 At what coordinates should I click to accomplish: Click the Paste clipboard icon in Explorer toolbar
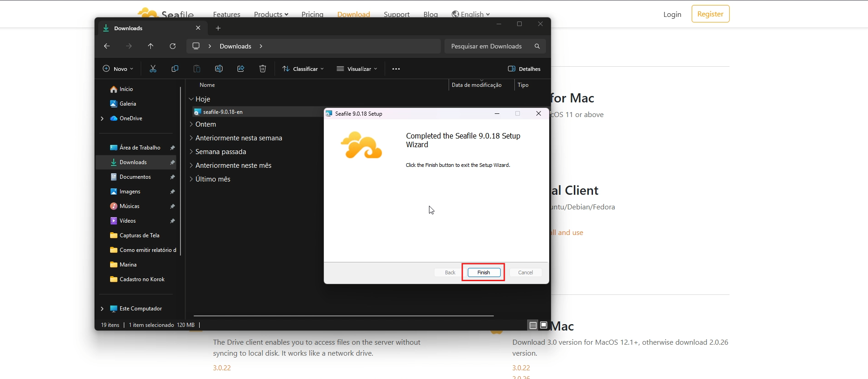(x=197, y=69)
